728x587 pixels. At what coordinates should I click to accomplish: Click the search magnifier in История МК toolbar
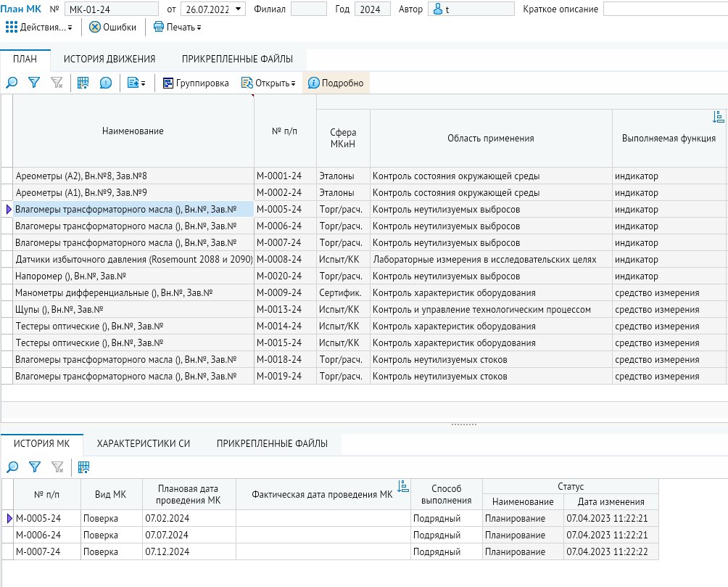pos(12,467)
